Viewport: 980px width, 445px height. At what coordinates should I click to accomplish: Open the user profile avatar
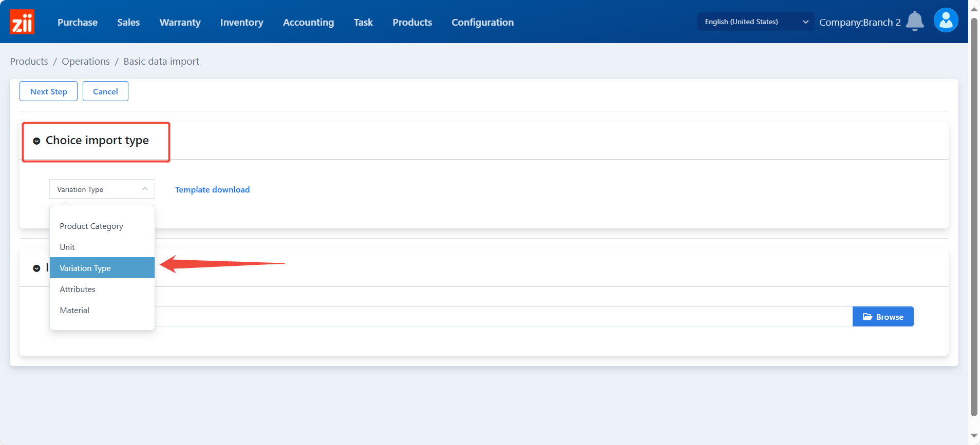tap(946, 21)
